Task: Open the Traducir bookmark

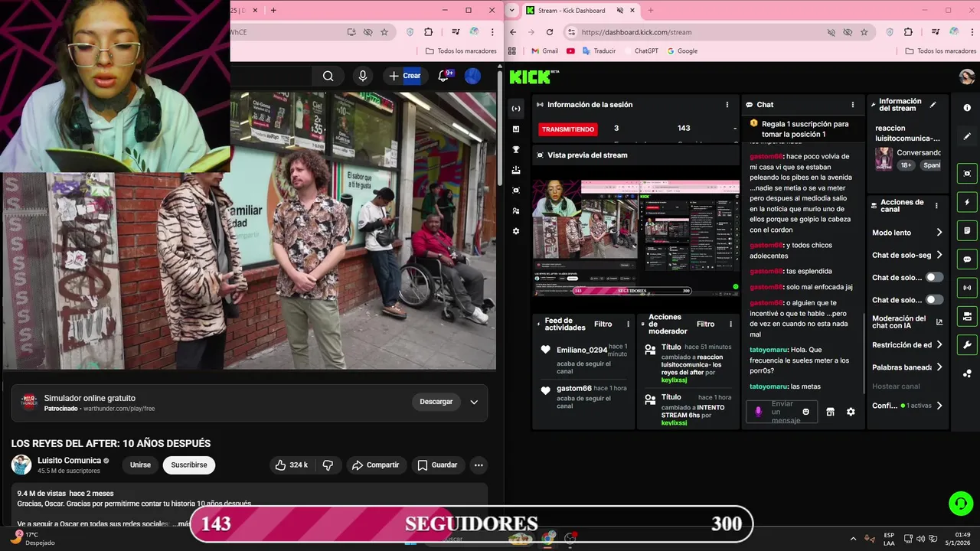Action: coord(599,51)
